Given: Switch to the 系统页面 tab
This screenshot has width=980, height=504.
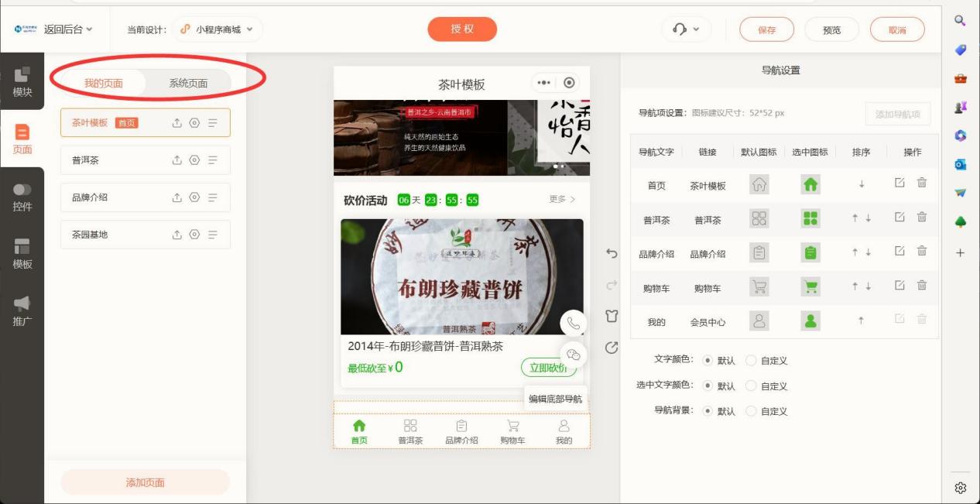Looking at the screenshot, I should pyautogui.click(x=188, y=84).
